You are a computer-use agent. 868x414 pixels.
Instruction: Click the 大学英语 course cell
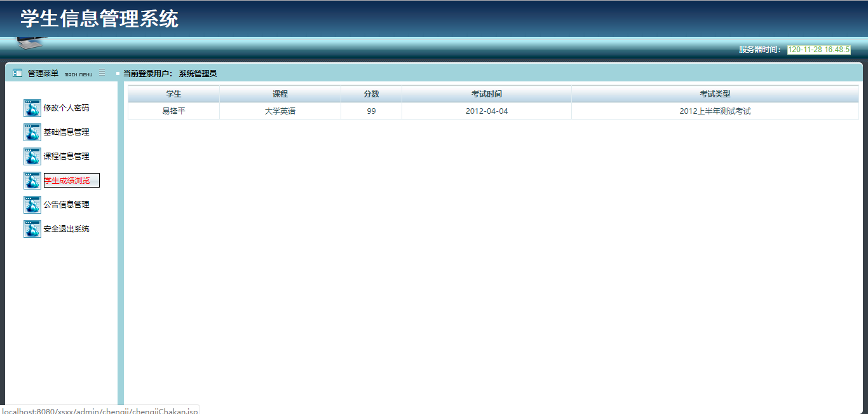280,111
